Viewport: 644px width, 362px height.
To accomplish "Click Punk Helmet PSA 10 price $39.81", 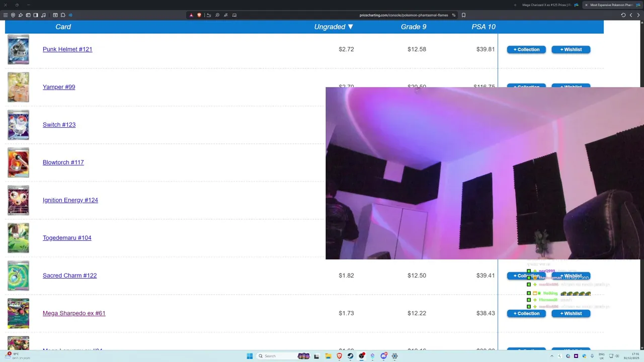I will click(486, 49).
